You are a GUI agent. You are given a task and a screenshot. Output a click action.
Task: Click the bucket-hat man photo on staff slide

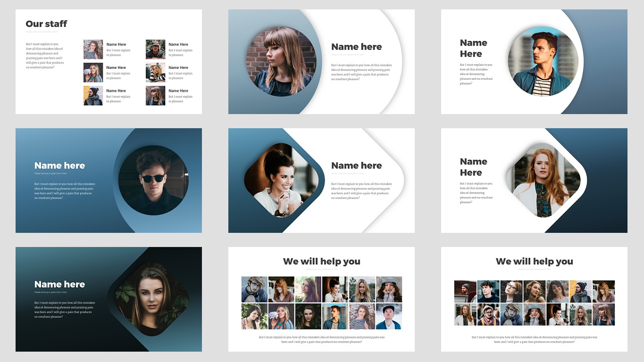click(155, 49)
